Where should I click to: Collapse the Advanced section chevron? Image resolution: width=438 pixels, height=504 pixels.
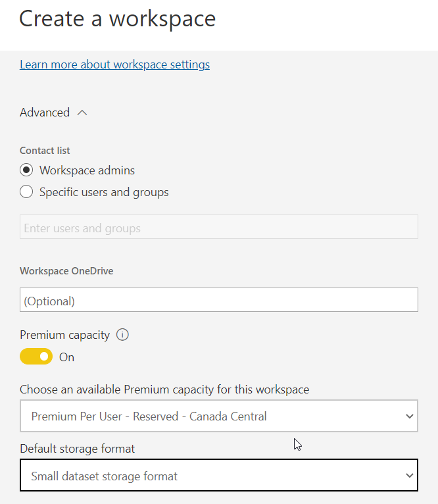[x=82, y=113]
